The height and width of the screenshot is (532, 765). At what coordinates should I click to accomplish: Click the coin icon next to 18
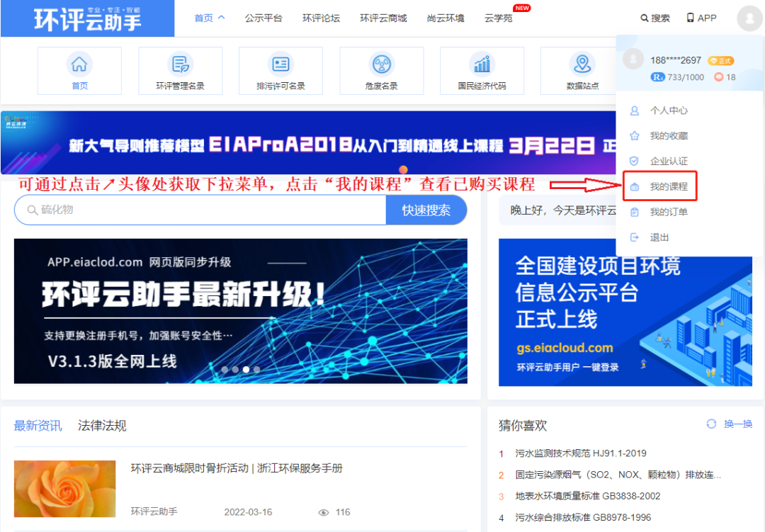719,77
